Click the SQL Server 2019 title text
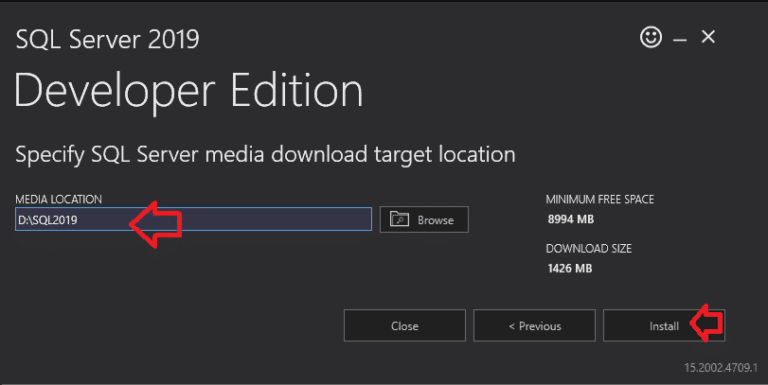The width and height of the screenshot is (768, 385). (x=107, y=39)
